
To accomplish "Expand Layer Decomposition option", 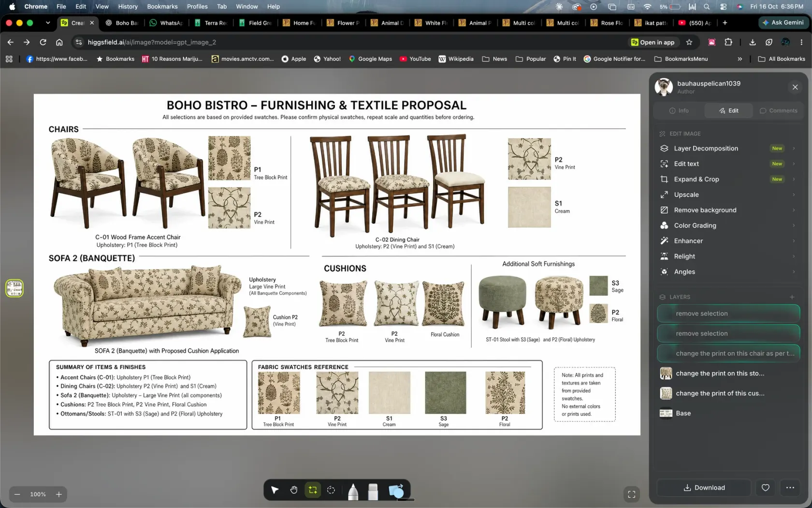I will pos(794,149).
